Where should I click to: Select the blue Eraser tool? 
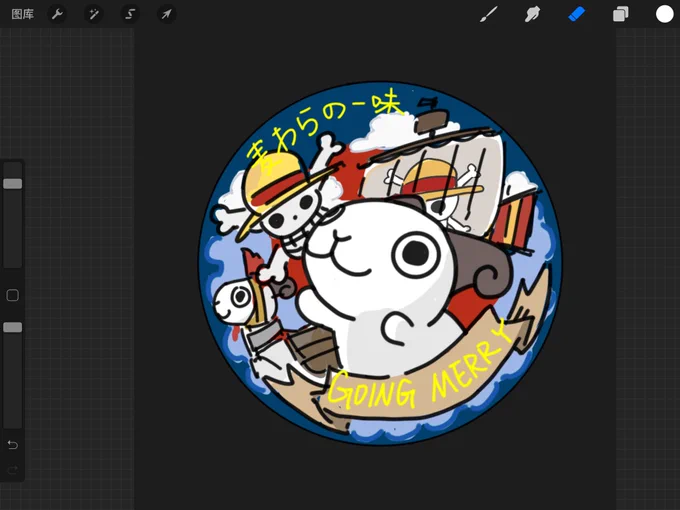tap(576, 14)
